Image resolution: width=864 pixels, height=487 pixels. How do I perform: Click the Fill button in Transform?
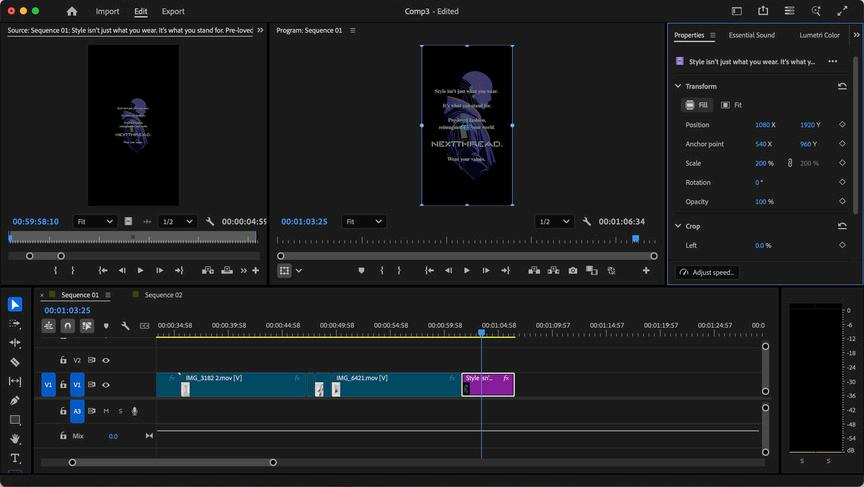(697, 105)
